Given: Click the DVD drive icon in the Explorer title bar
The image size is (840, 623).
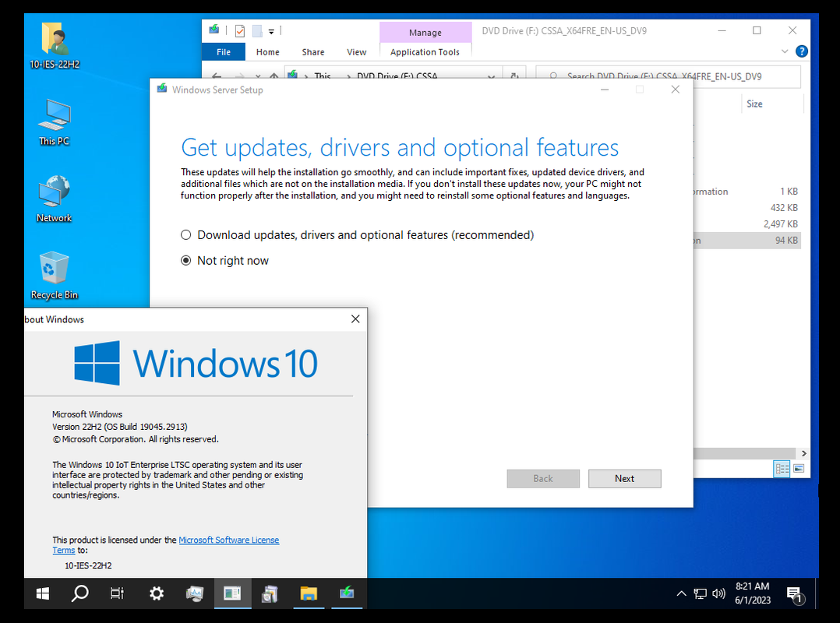Looking at the screenshot, I should (x=214, y=30).
